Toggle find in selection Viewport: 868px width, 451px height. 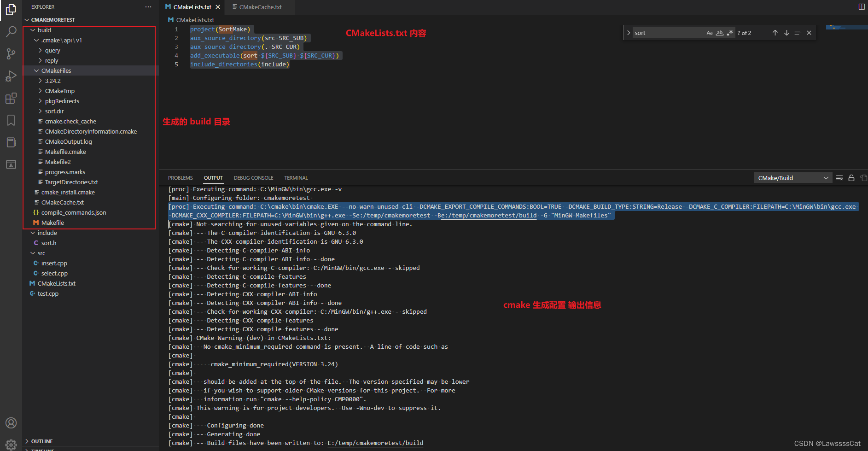point(798,33)
